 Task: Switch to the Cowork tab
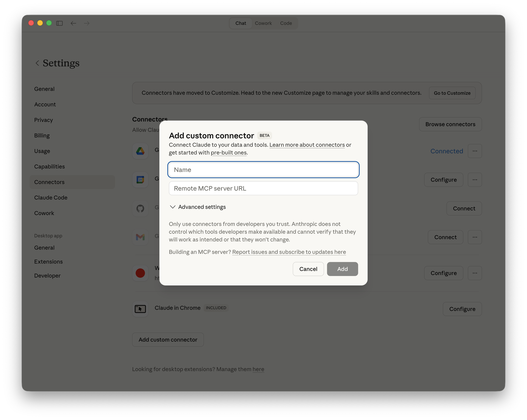tap(263, 23)
